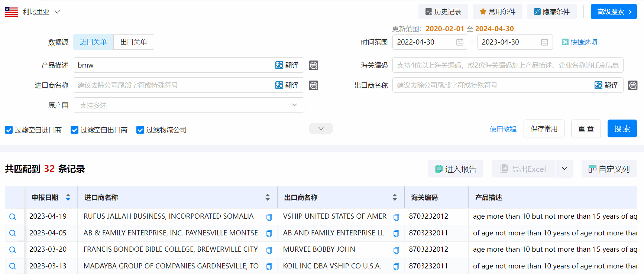This screenshot has height=274, width=644.
Task: Copy exporter name MURVEE BOBBY JOHN
Action: coord(396,250)
